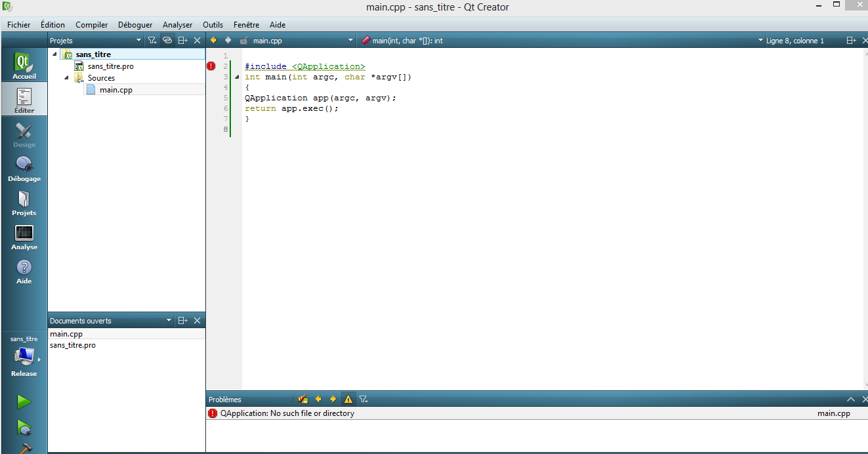Viewport: 868px width, 454px height.
Task: Click the Qt Creator title bar icon
Action: click(7, 7)
